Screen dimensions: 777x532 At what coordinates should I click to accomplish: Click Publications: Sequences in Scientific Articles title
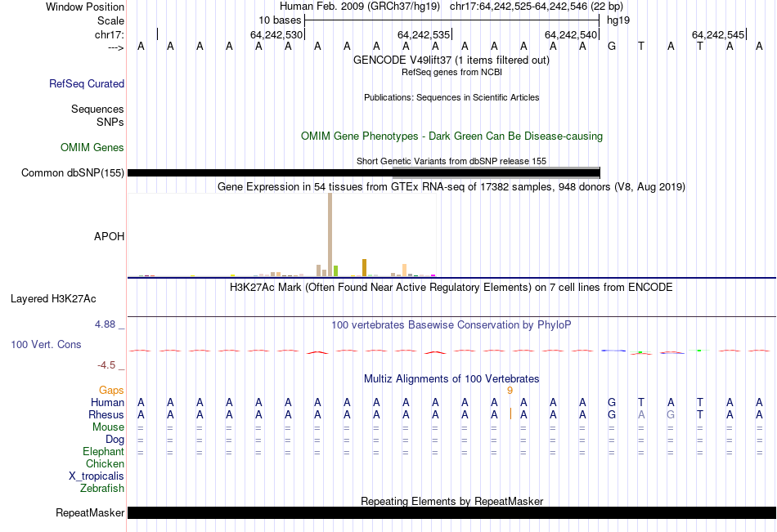pos(451,97)
